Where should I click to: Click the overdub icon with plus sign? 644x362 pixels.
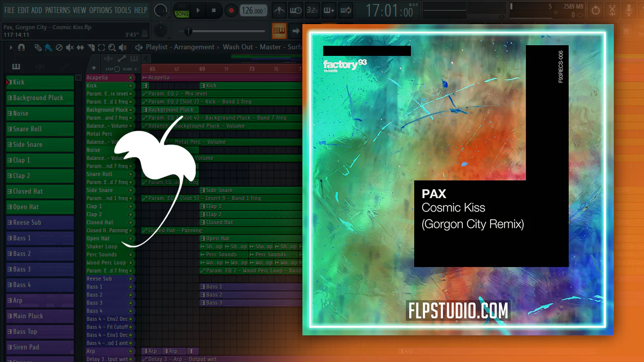pyautogui.click(x=329, y=10)
